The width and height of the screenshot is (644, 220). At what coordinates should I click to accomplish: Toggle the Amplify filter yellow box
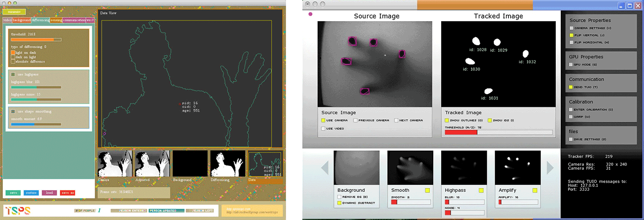(535, 191)
